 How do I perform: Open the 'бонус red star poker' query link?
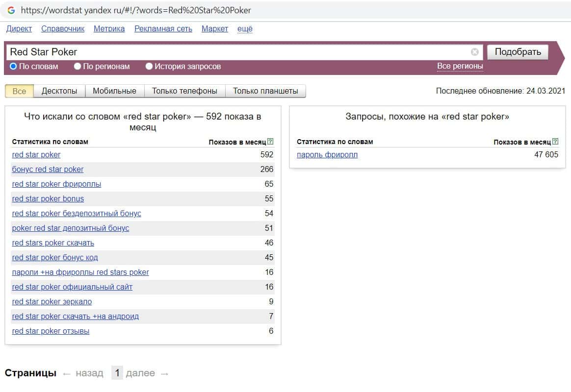click(x=48, y=170)
